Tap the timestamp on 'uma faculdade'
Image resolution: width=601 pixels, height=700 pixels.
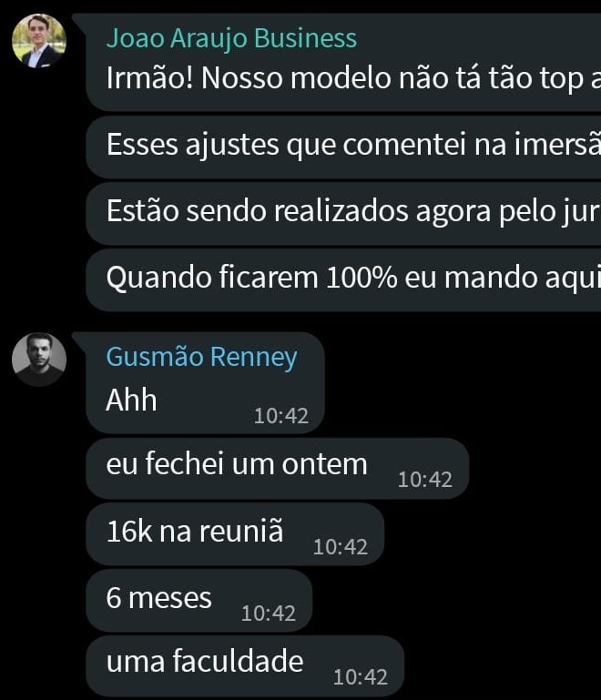[x=361, y=677]
